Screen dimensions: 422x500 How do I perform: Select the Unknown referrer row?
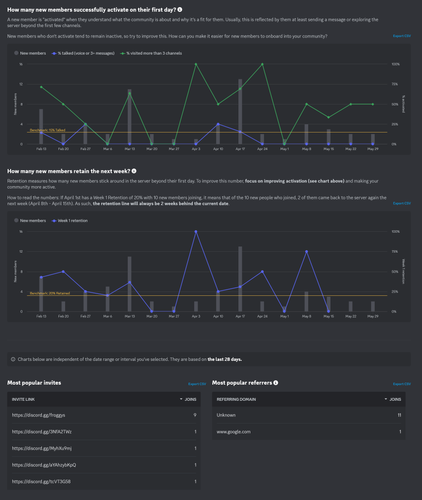click(309, 415)
